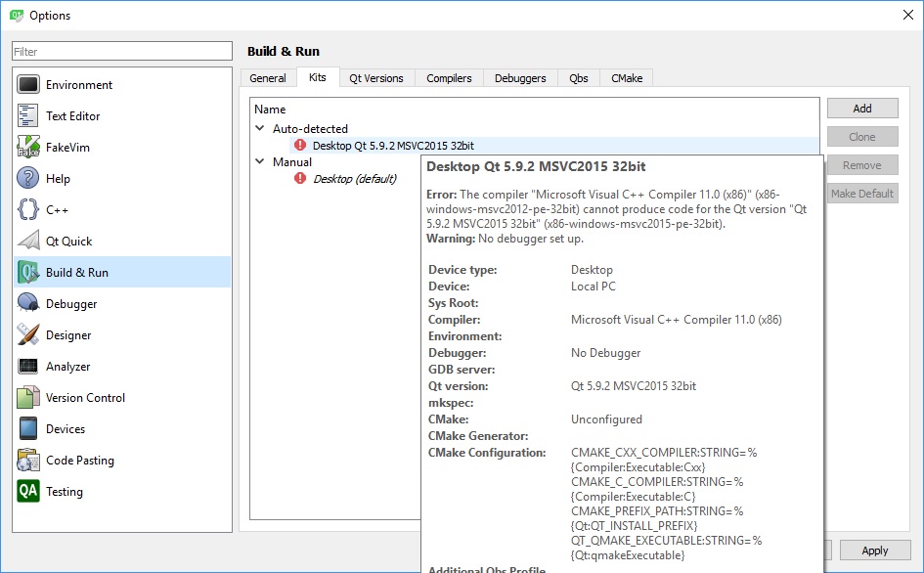Open the Analyzer icon
This screenshot has width=924, height=573.
[27, 366]
